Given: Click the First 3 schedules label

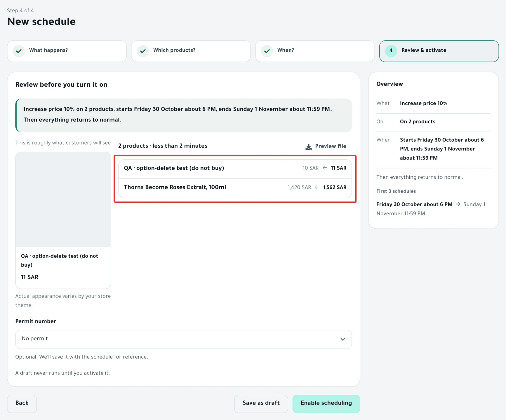Looking at the screenshot, I should click(396, 191).
